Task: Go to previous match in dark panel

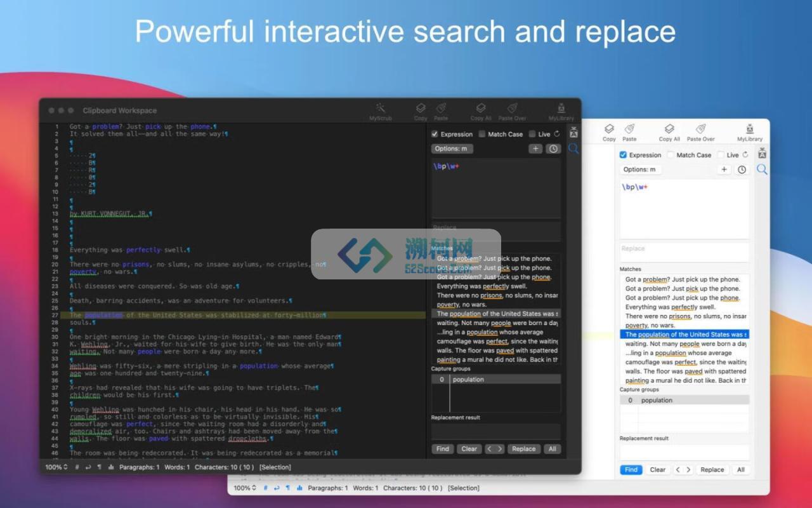Action: coord(489,449)
